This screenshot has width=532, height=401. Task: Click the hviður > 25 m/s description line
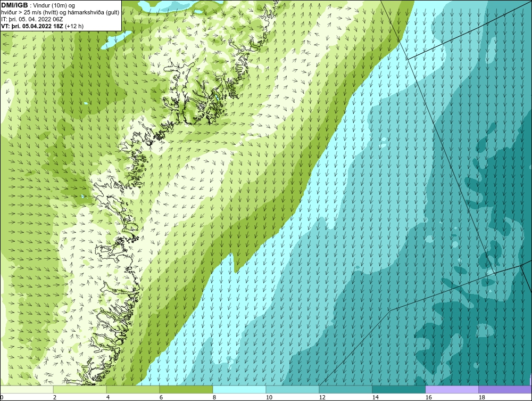(x=60, y=12)
